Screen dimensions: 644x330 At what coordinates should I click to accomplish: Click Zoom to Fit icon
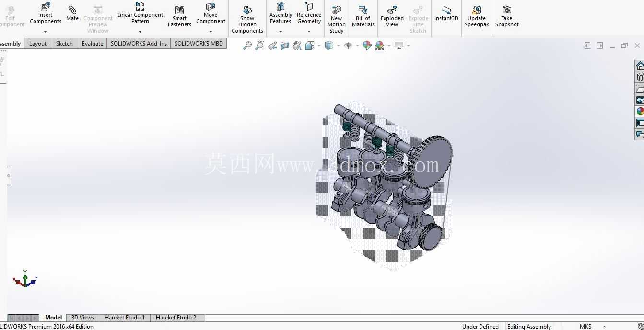[x=247, y=46]
